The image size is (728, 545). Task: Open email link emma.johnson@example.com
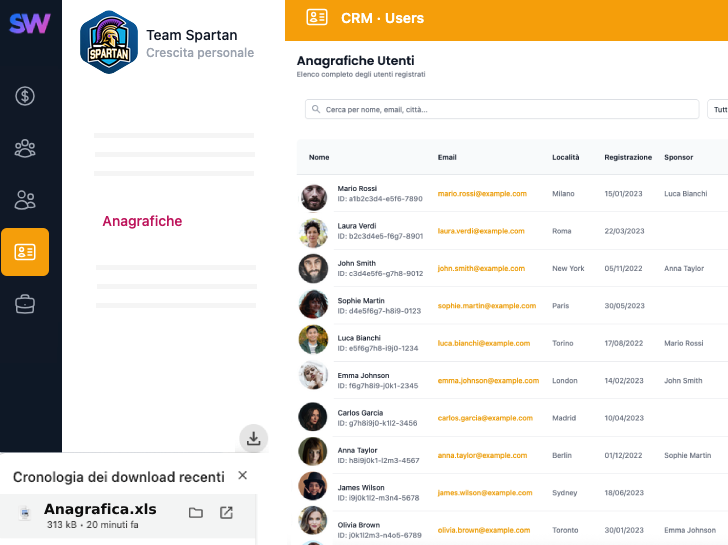[488, 381]
